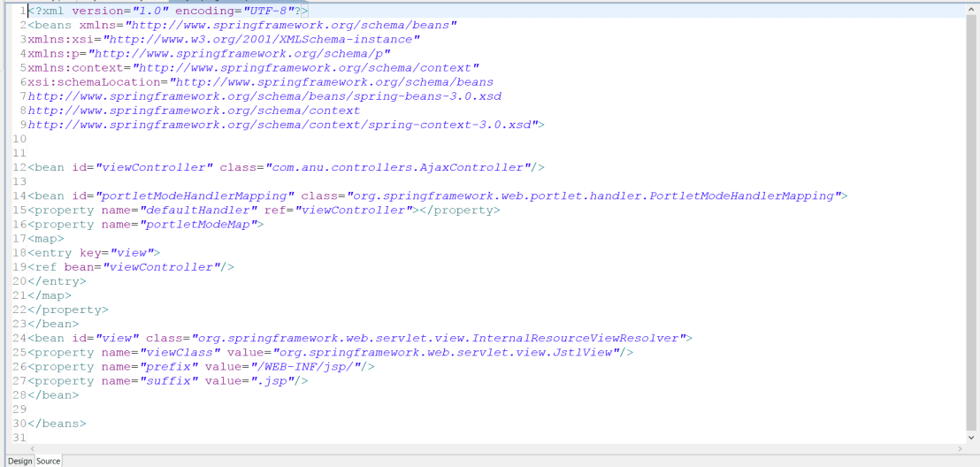Click the horizontal scrollbar right arrow

tap(961, 448)
